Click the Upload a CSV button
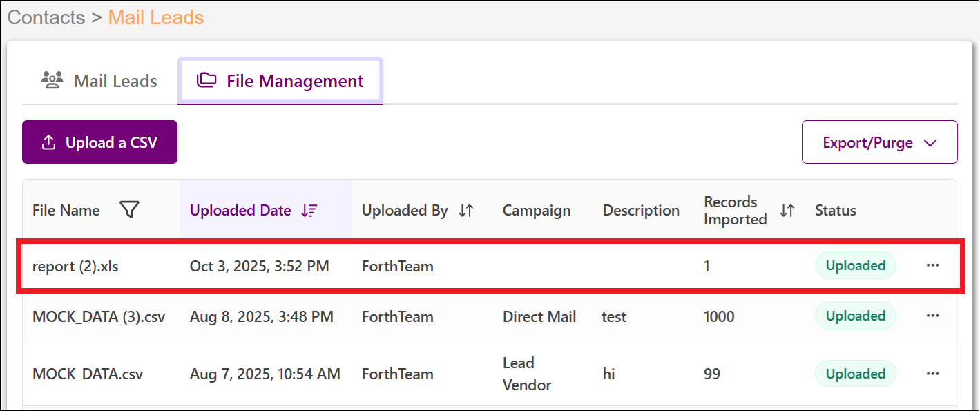Screen dimensions: 980x411 pos(99,142)
